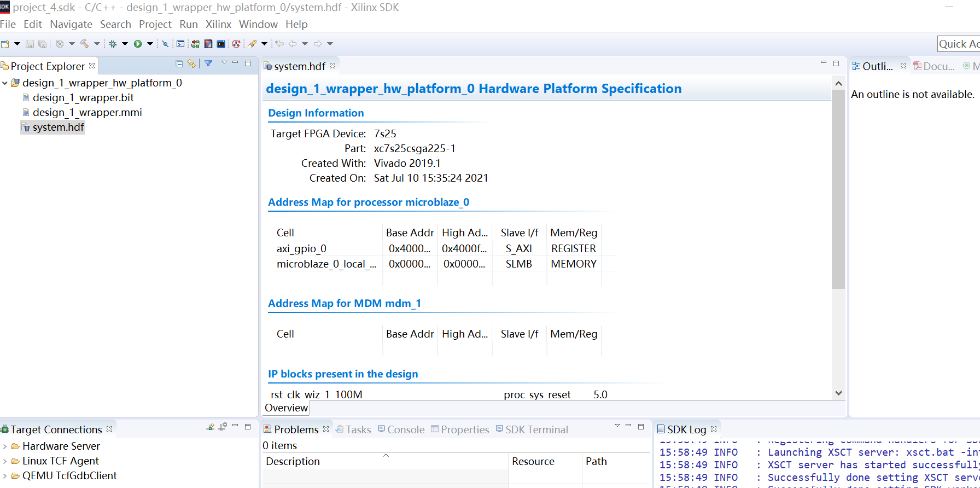
Task: Click the Repositories refresh toolbar icon
Action: [x=236, y=44]
